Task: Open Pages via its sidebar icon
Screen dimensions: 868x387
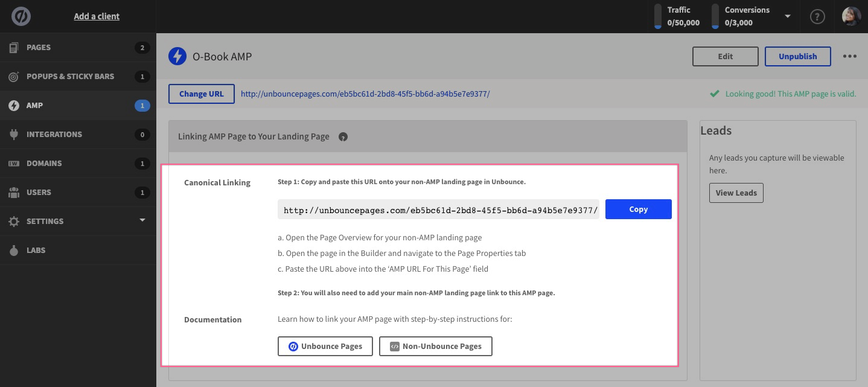Action: click(x=14, y=48)
